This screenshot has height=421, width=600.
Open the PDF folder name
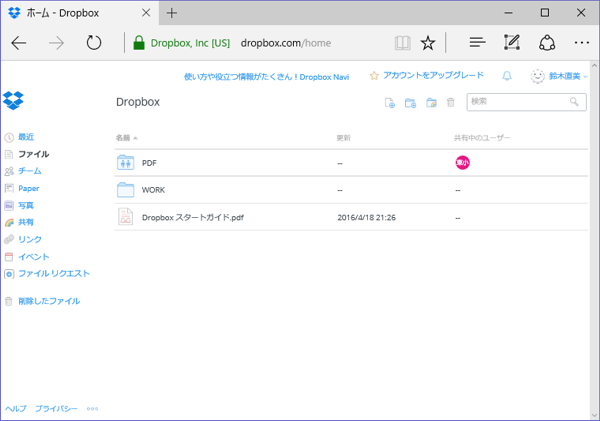point(149,163)
